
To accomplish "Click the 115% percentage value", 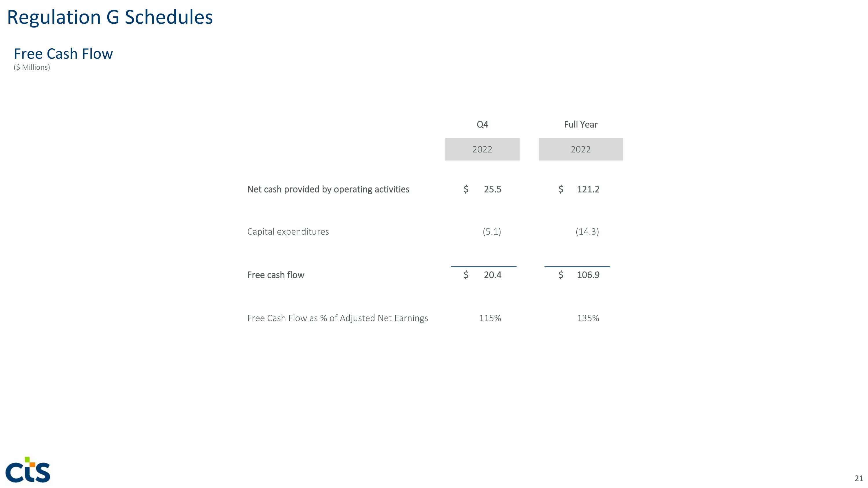I will (490, 318).
